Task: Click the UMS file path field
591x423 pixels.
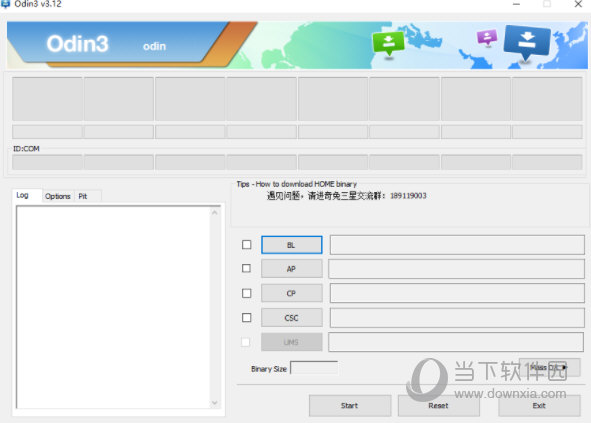Action: tap(456, 342)
